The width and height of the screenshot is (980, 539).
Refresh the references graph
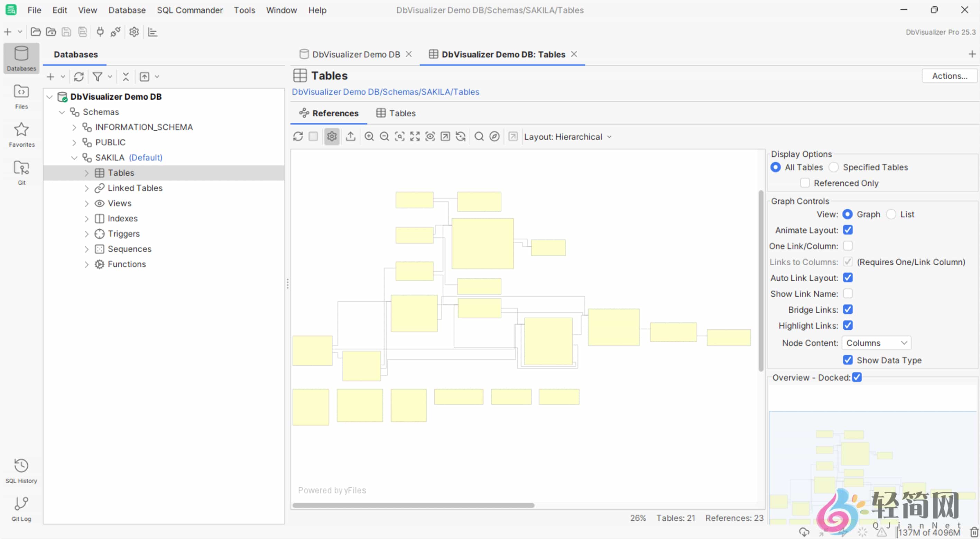click(x=298, y=136)
